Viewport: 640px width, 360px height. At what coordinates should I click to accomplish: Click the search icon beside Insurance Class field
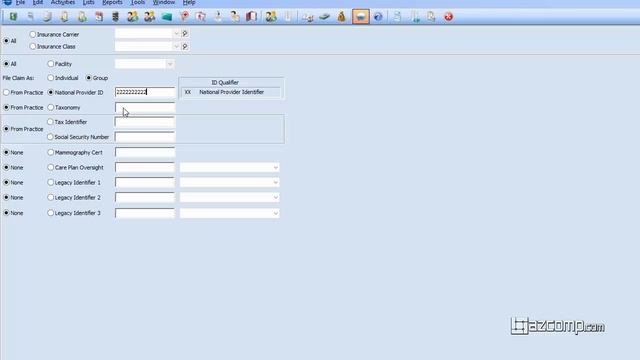pyautogui.click(x=185, y=47)
